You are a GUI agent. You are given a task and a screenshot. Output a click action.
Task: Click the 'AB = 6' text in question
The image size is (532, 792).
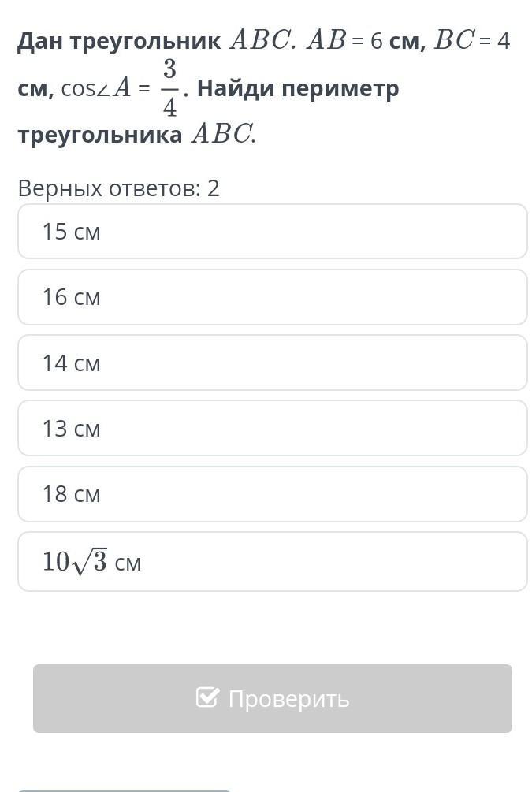pos(344,41)
